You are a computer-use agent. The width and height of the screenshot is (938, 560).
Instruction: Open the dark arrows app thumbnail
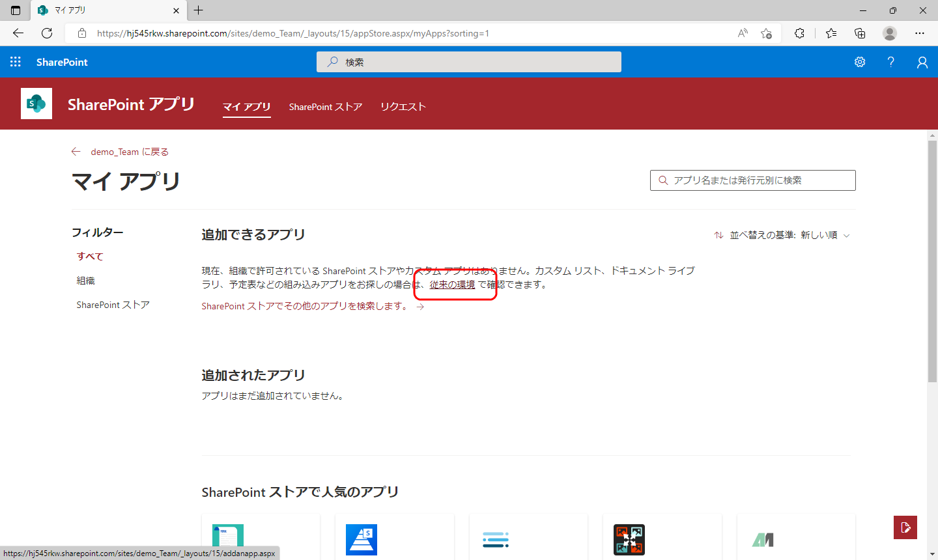click(x=629, y=539)
